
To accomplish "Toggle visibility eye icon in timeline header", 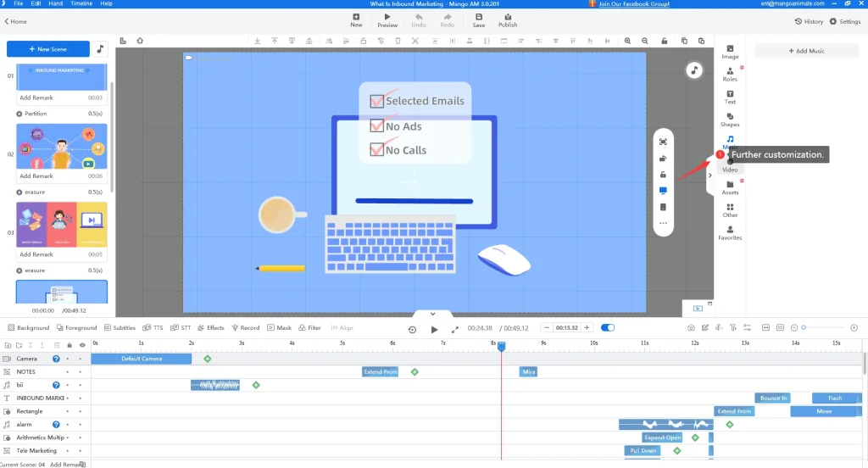I will pyautogui.click(x=82, y=345).
